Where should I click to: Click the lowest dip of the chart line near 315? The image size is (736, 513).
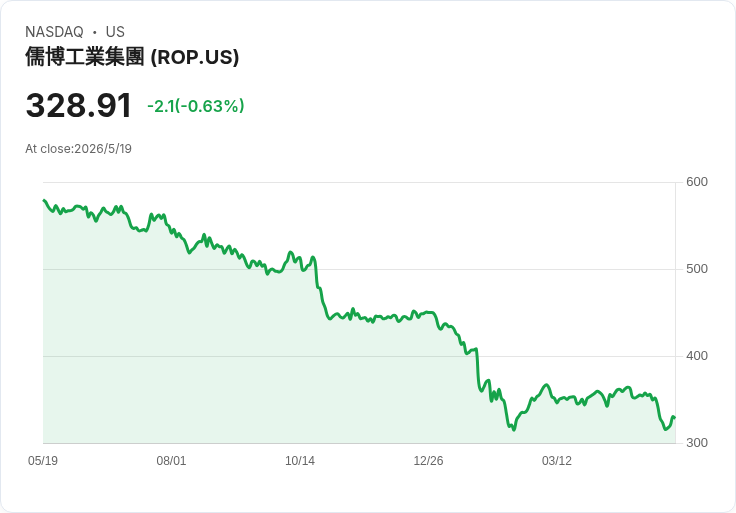pos(514,429)
